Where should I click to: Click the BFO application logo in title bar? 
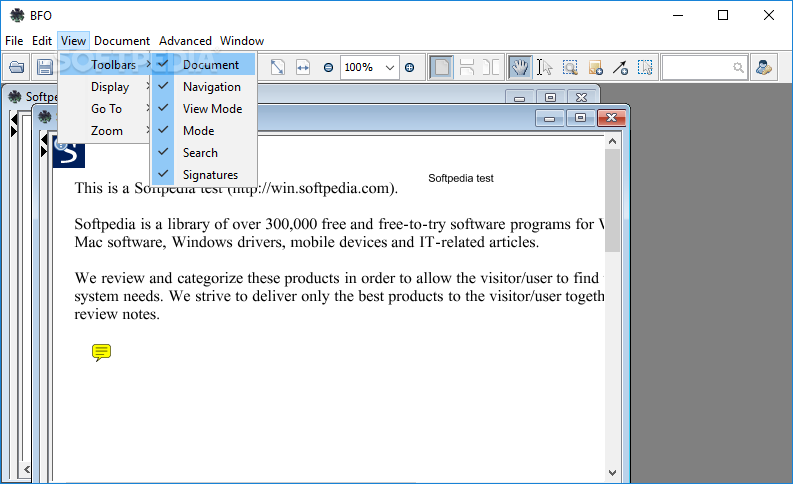click(17, 15)
